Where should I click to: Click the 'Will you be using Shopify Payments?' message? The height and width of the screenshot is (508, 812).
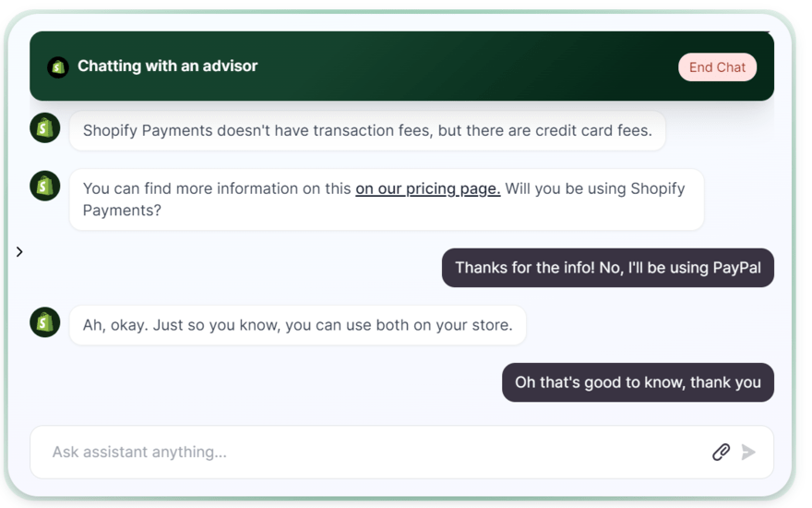[x=387, y=200]
